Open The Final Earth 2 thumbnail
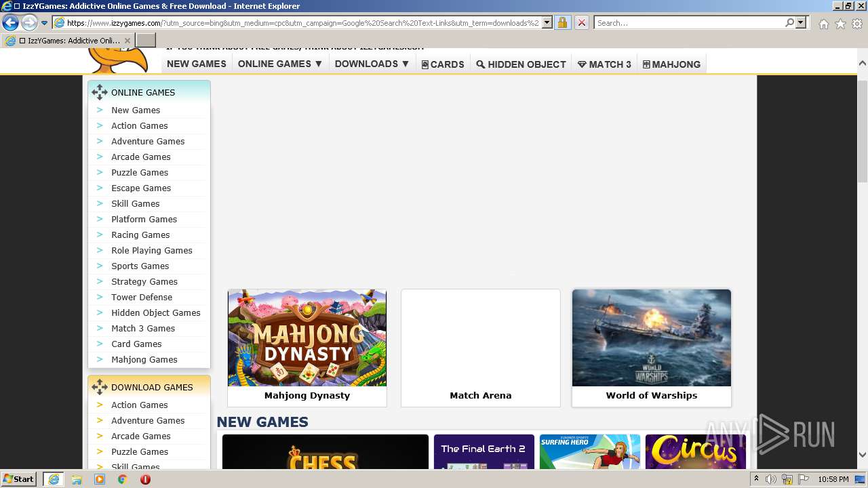Image resolution: width=868 pixels, height=488 pixels. 484,452
